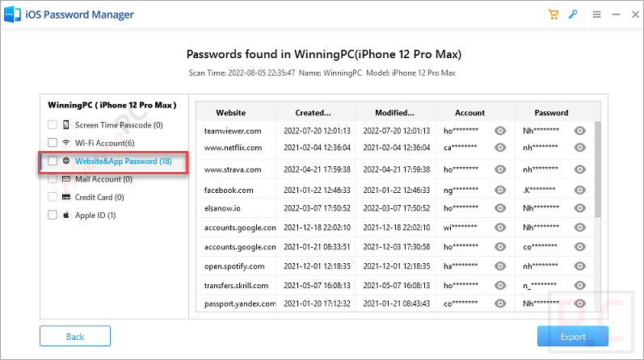The image size is (644, 360).
Task: Select Apple ID (1) category
Action: tap(95, 215)
